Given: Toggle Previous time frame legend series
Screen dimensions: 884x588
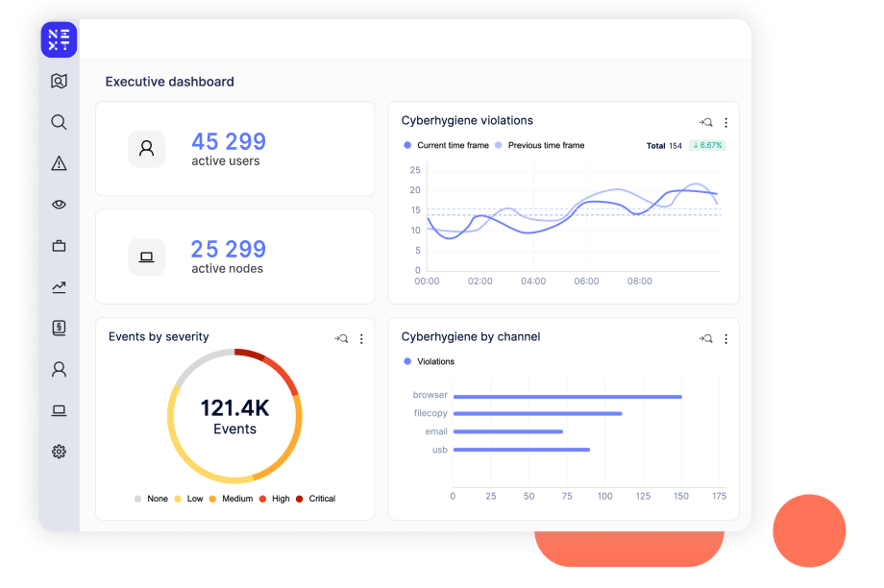Looking at the screenshot, I should (x=540, y=145).
